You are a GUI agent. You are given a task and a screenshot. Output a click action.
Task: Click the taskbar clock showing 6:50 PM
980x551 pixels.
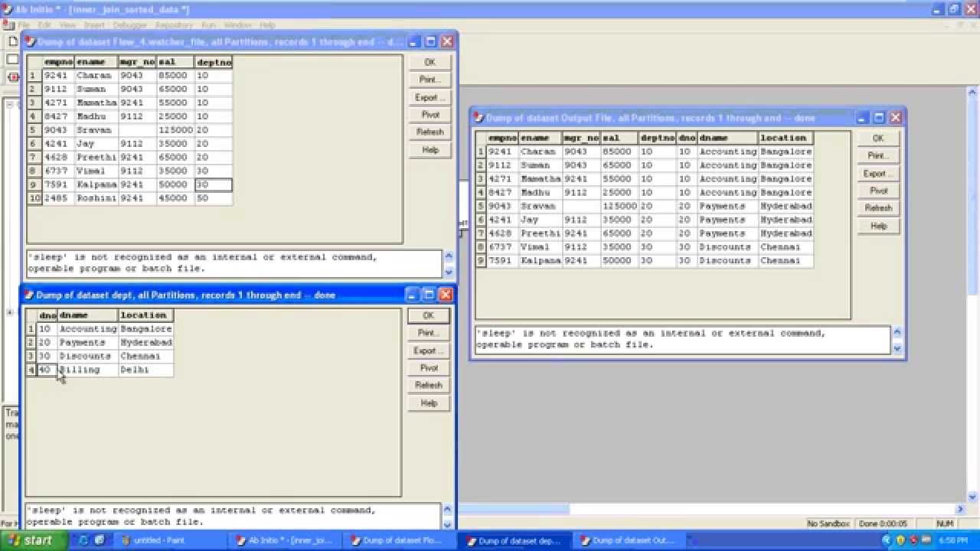[953, 540]
